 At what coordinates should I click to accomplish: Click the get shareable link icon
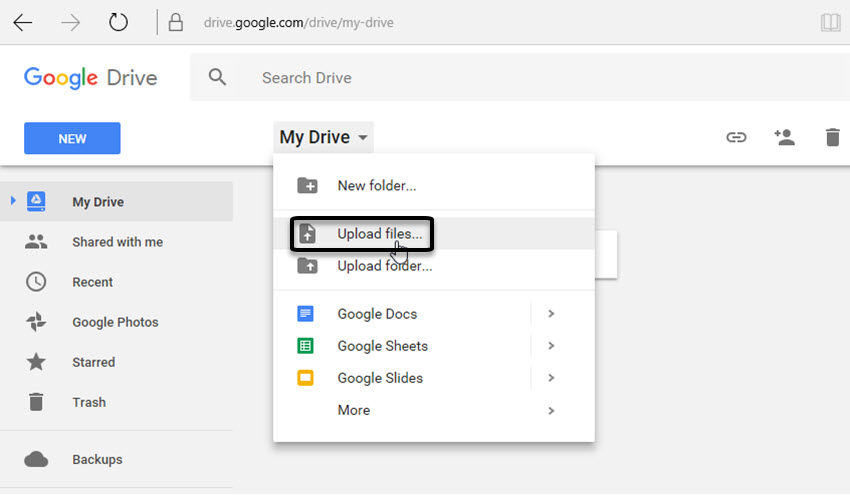coord(736,137)
